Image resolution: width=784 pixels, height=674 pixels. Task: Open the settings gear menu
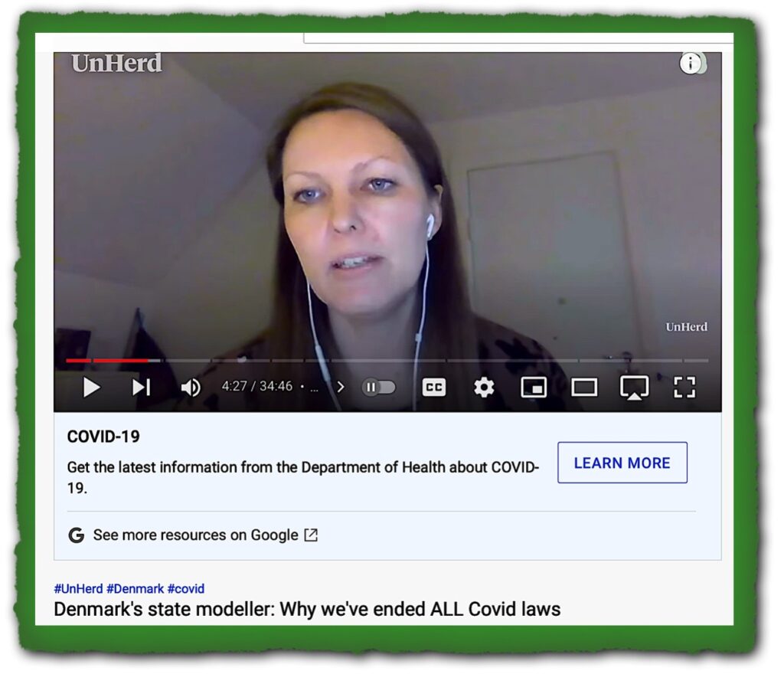coord(484,388)
